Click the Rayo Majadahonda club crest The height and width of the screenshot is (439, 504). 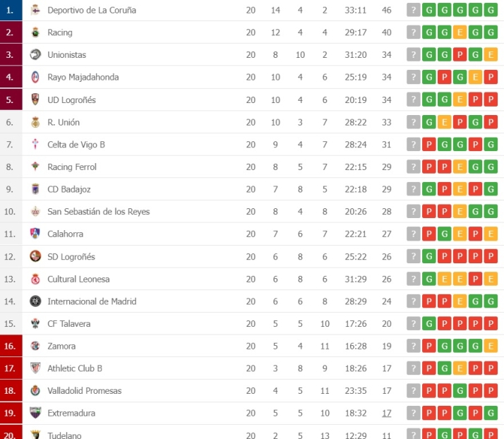pos(35,77)
